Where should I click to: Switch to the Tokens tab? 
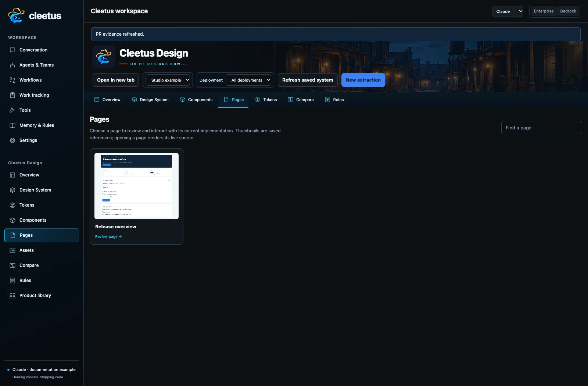tap(266, 100)
